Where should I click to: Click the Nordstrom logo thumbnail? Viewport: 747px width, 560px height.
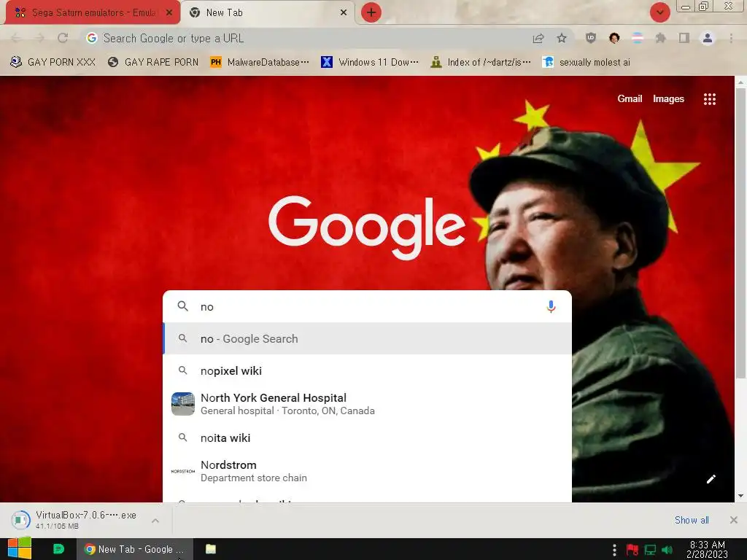coord(183,471)
